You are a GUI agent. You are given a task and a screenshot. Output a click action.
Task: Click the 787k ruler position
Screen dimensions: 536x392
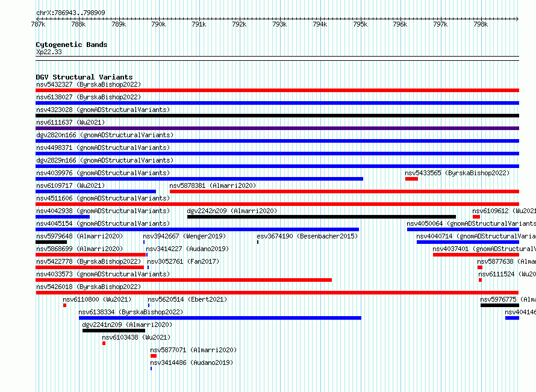38,24
